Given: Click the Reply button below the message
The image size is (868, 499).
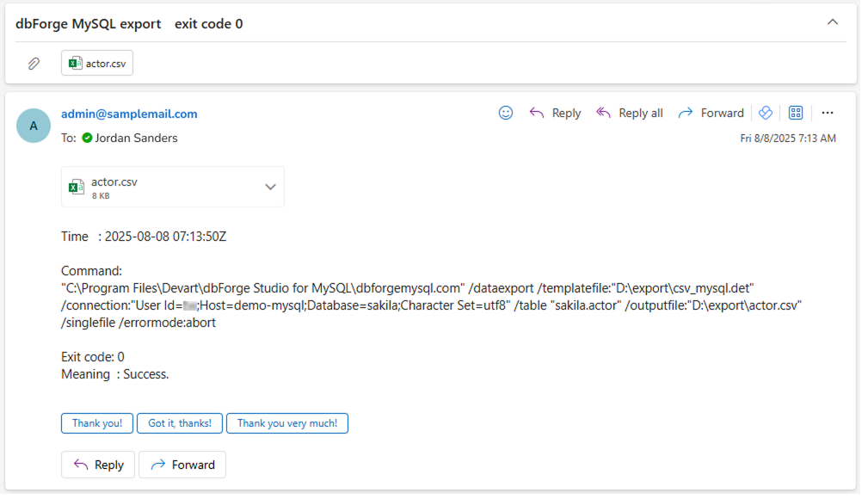Looking at the screenshot, I should click(97, 464).
